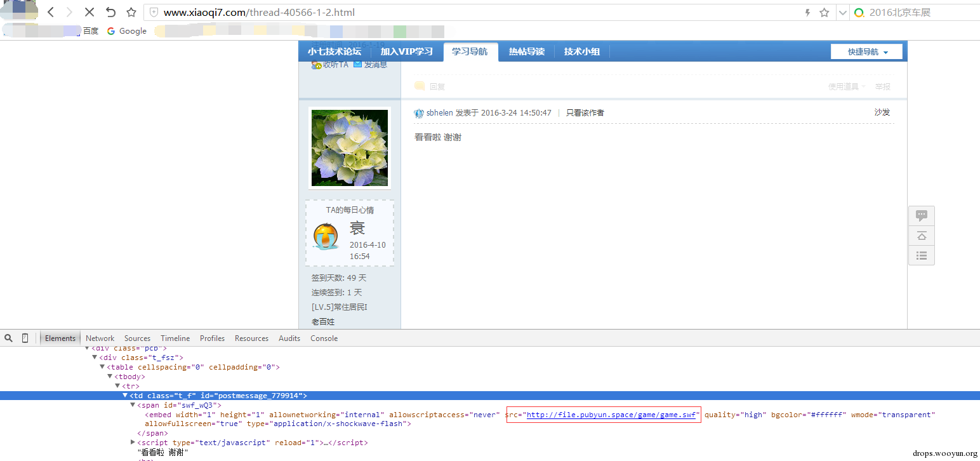Image resolution: width=980 pixels, height=461 pixels.
Task: Switch to the Audits DevTools tab
Action: pyautogui.click(x=289, y=338)
